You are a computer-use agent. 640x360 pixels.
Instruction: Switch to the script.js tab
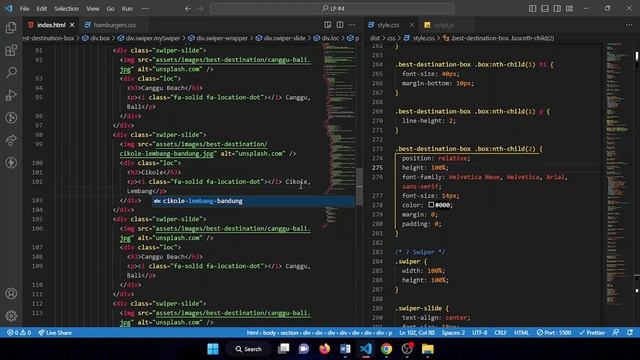tap(443, 25)
